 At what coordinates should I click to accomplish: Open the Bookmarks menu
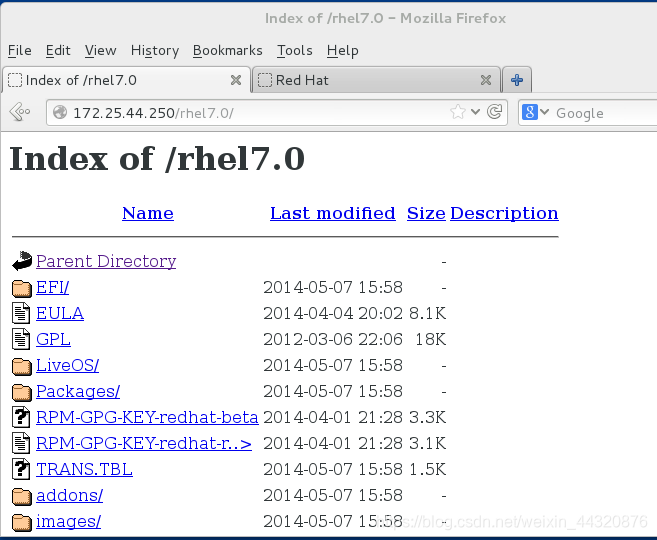click(228, 50)
